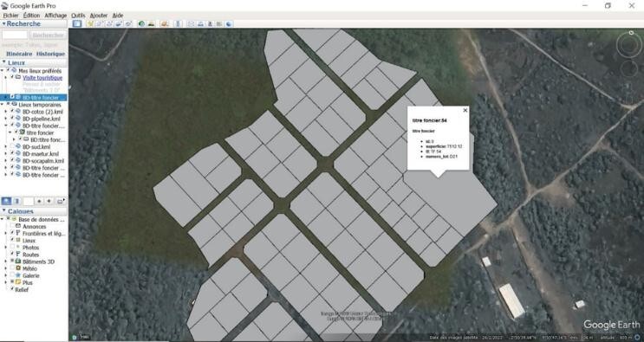Move item up in Lieux panel
Image resolution: width=644 pixels, height=342 pixels.
[x=39, y=201]
